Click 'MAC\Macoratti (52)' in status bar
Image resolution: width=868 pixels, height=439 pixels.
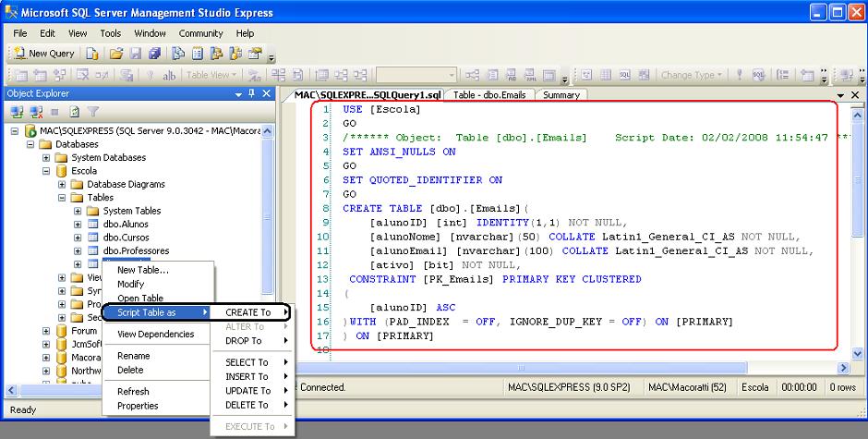(687, 387)
